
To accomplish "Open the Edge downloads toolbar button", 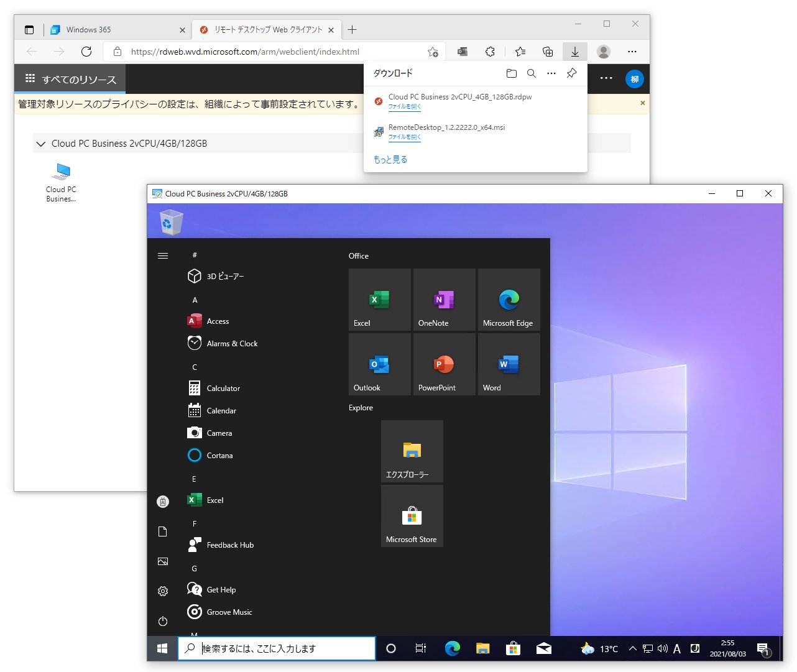I will [x=575, y=52].
